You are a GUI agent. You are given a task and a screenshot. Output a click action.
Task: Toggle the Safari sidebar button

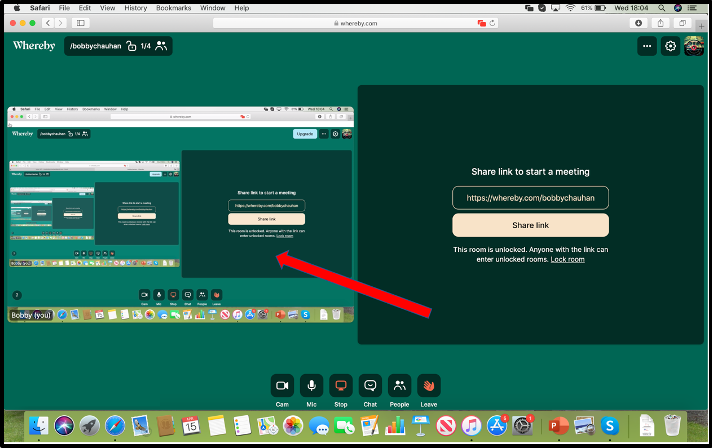pos(80,23)
